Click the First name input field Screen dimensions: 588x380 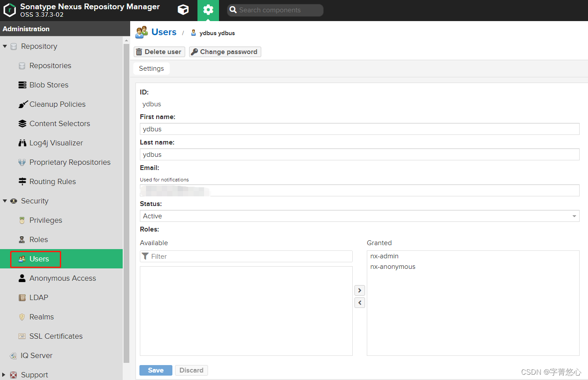359,129
